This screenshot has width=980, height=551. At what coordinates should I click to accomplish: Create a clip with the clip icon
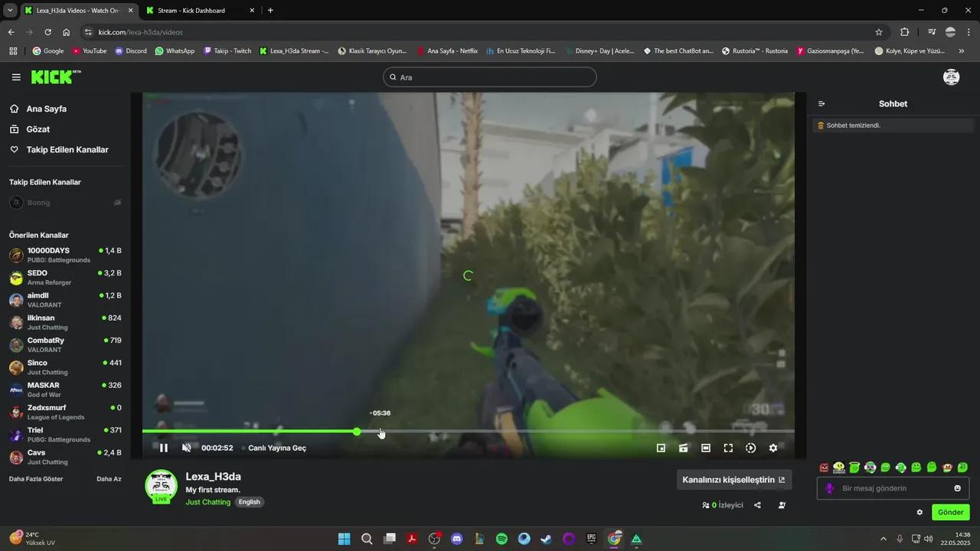683,448
